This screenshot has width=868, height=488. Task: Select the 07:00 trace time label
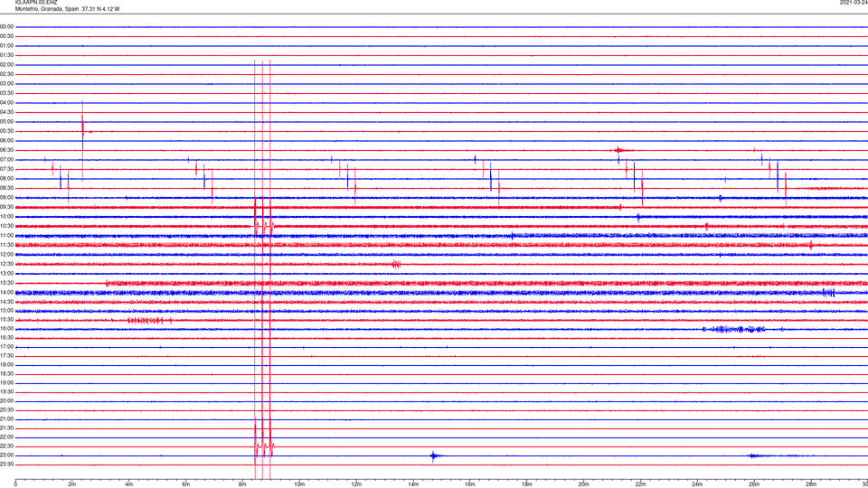click(x=7, y=160)
